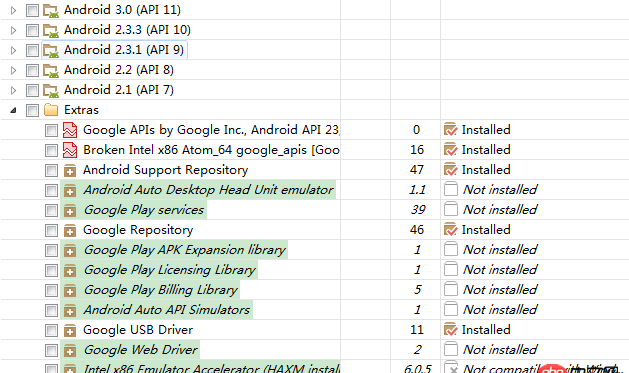Viewport: 629px width, 373px height.
Task: Check the Android 2.1 (API 7) checkbox
Action: (32, 90)
